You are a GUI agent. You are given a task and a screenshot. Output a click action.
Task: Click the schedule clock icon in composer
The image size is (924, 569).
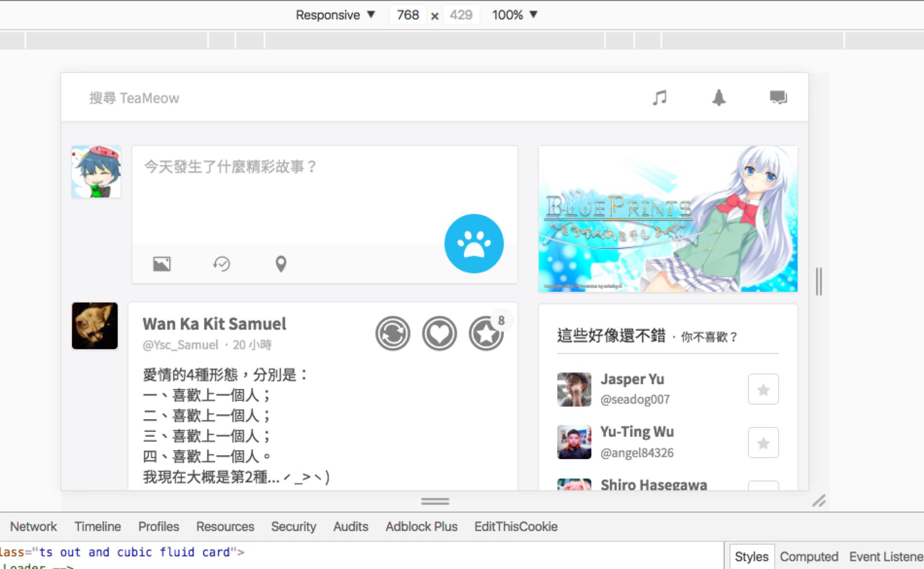coord(222,264)
